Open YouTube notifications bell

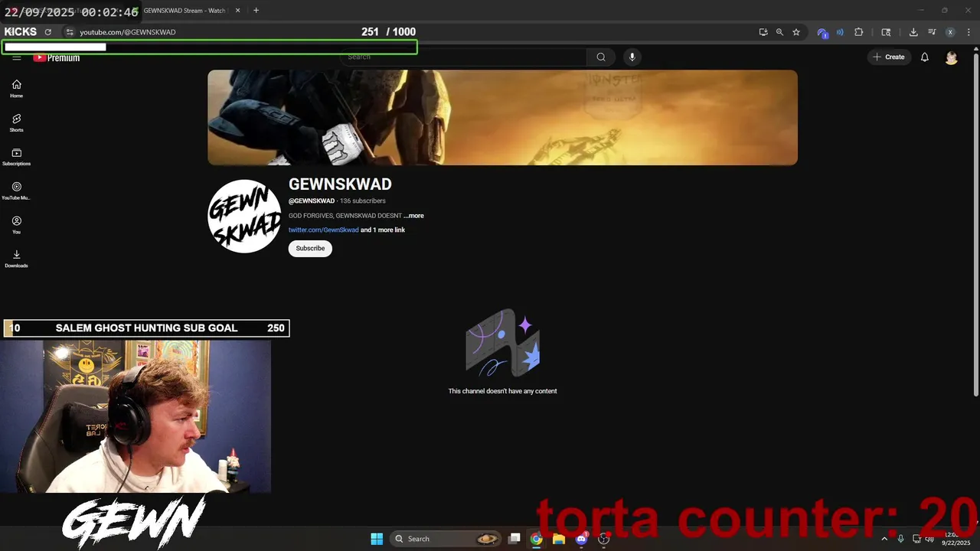point(925,57)
